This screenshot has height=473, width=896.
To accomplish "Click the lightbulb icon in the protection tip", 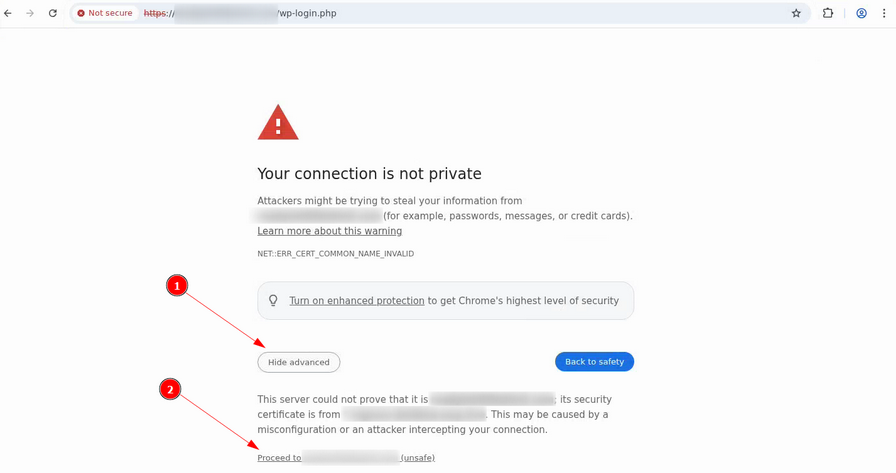I will point(273,300).
